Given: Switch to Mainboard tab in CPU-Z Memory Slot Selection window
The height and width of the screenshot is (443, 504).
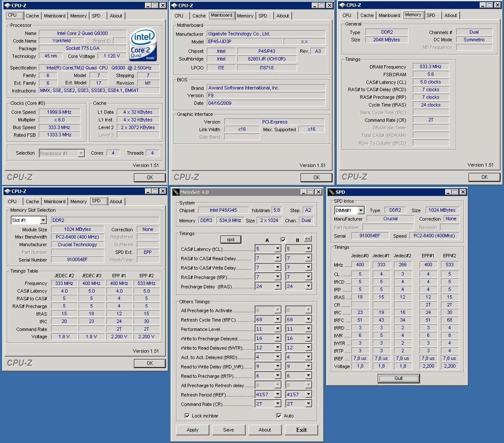Looking at the screenshot, I should pos(55,201).
